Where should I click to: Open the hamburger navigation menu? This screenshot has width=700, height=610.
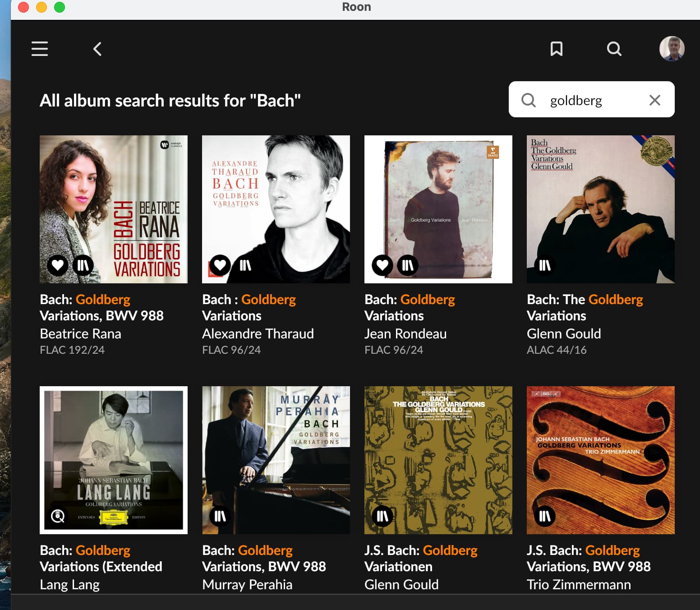point(40,49)
